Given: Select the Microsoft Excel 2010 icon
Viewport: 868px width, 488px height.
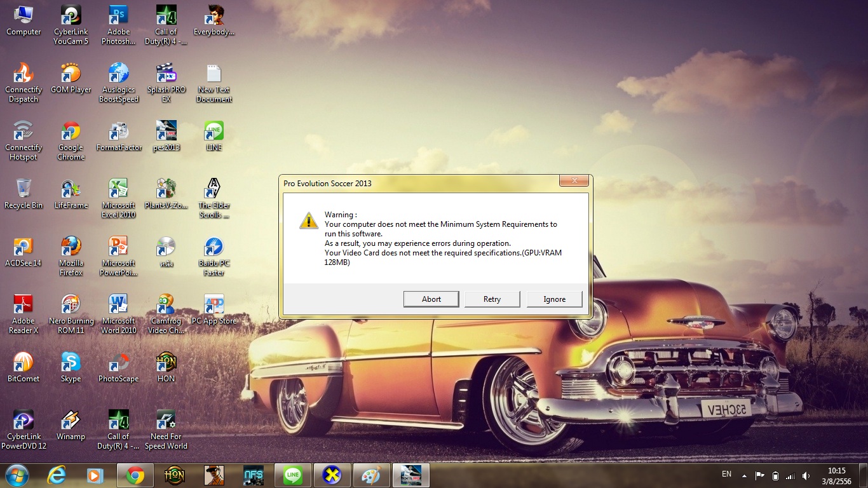Looking at the screenshot, I should (119, 199).
